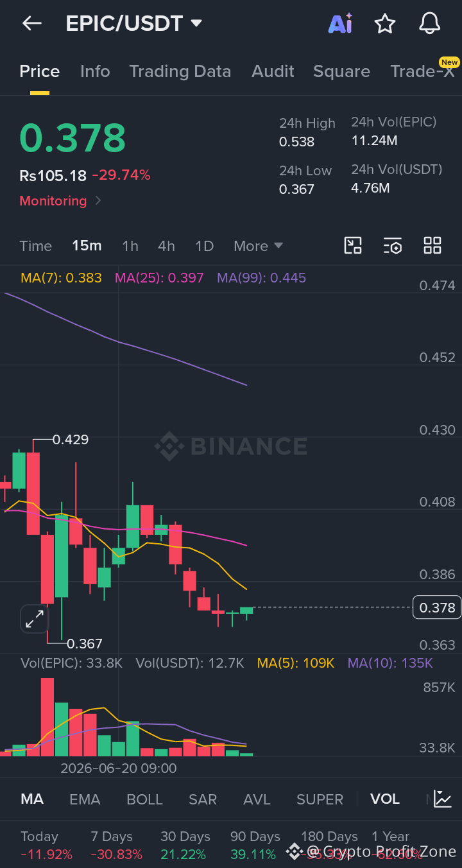Tap the volume MA(10): 135K legend

pos(390,663)
